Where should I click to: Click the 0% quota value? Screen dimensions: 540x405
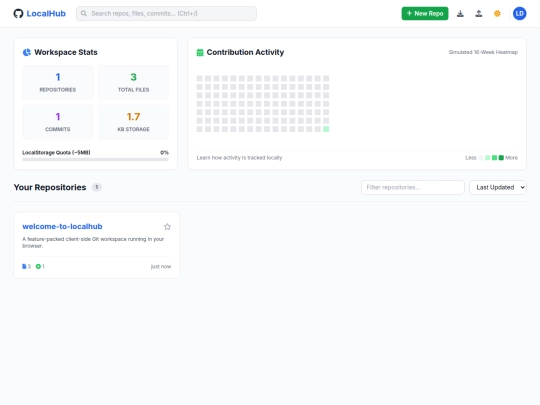(x=164, y=153)
